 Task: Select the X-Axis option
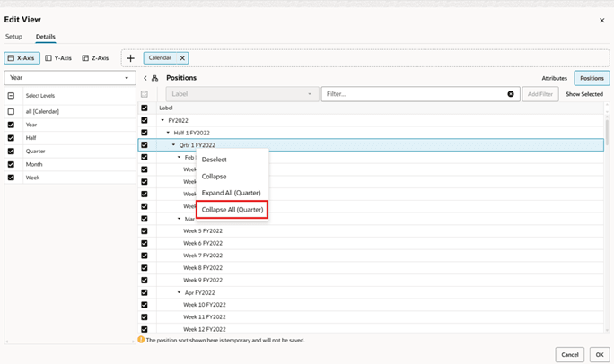coord(22,58)
